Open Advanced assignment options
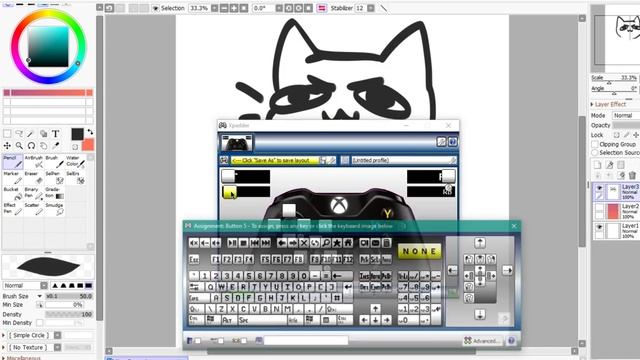 click(482, 341)
